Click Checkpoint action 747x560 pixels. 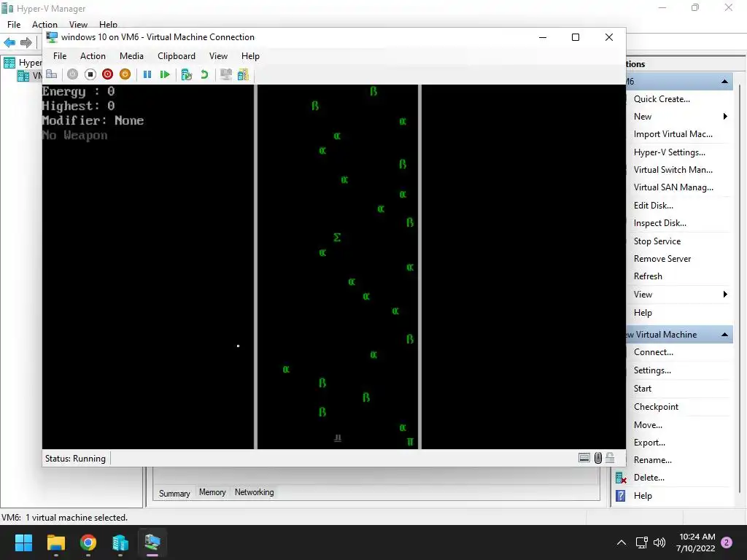pos(656,407)
